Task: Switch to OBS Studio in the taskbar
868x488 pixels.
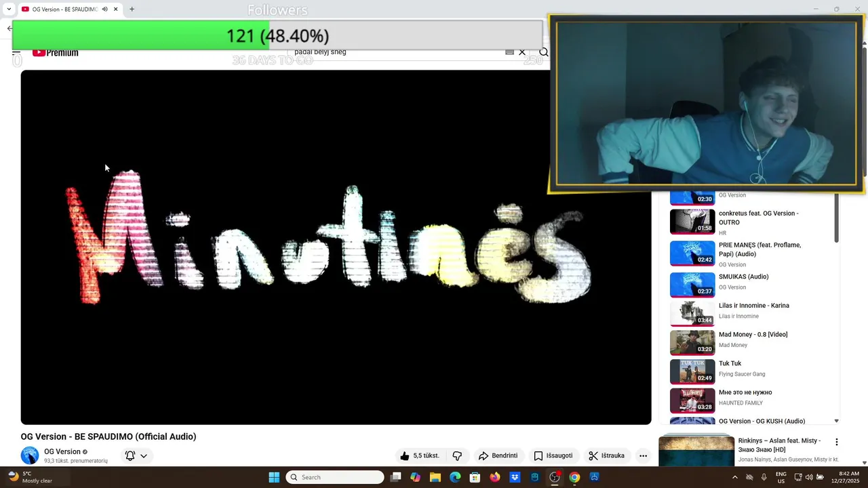Action: click(x=555, y=477)
